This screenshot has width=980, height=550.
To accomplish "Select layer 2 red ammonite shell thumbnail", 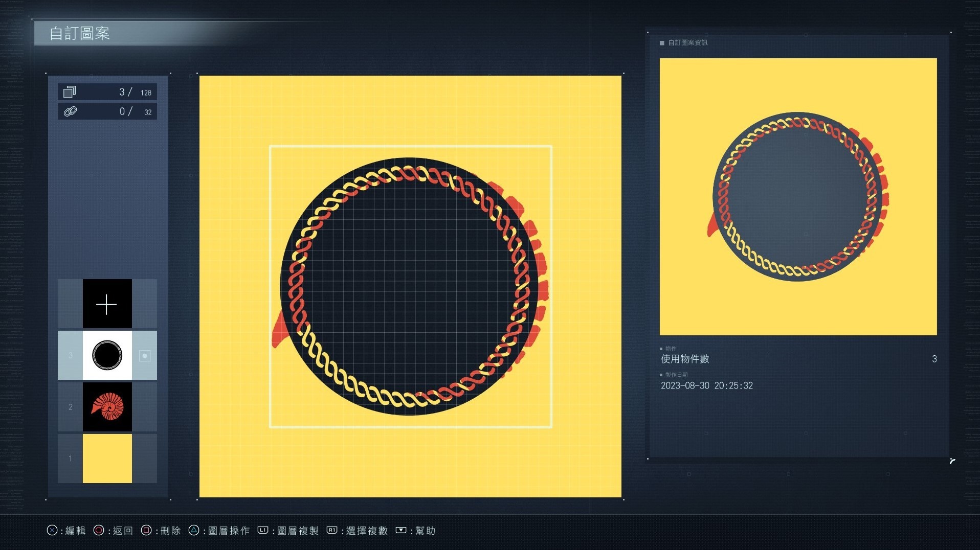I will point(107,407).
